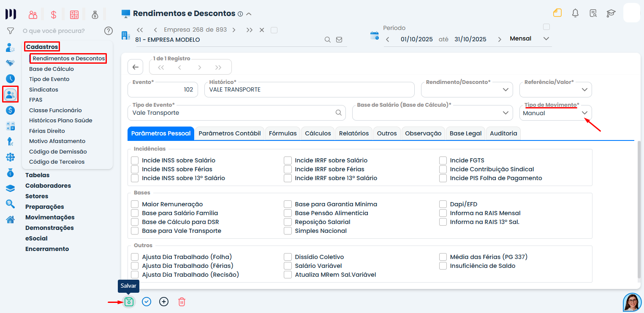Check the Incide FGTS option
The height and width of the screenshot is (313, 644).
(443, 160)
